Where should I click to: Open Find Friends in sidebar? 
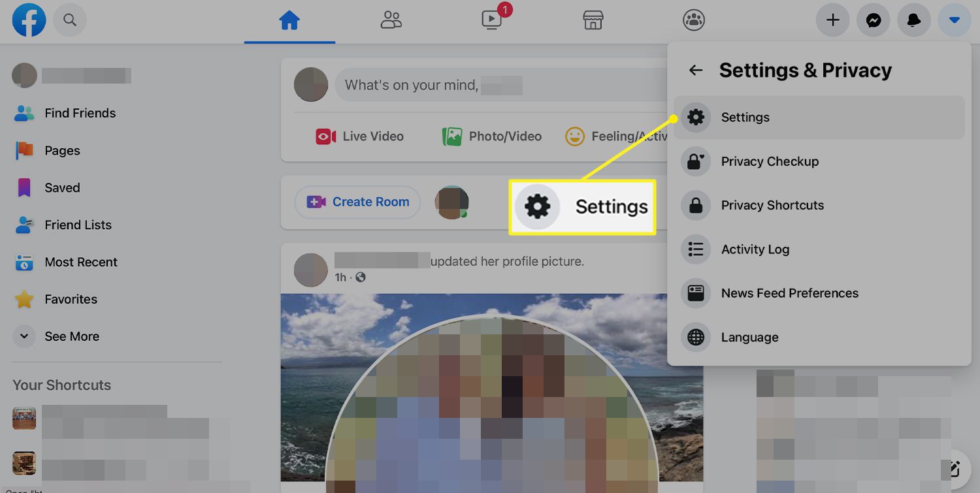click(80, 113)
